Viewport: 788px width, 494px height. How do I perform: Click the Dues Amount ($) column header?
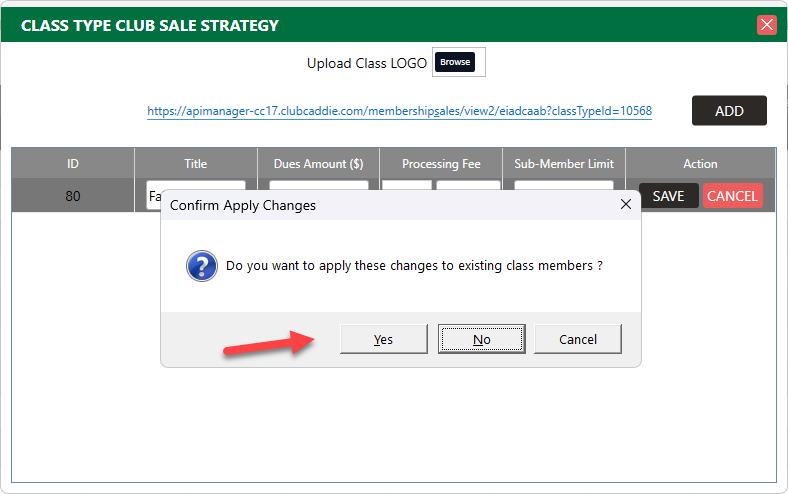click(x=318, y=164)
